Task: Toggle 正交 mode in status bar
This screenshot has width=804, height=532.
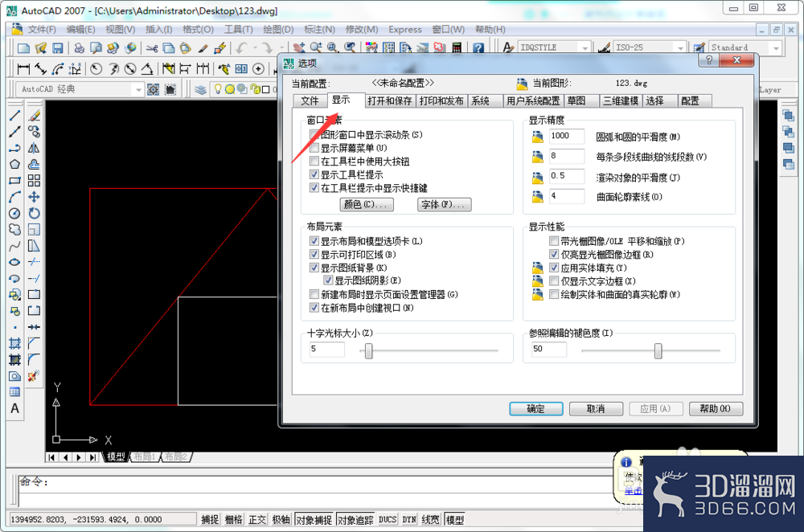Action: coord(257,520)
